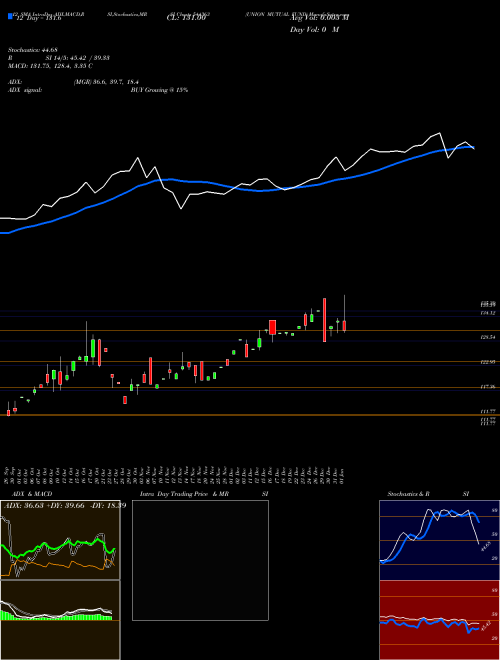Click the 122.95 price level label
Image resolution: width=500 pixels, height=660 pixels.
click(x=489, y=362)
